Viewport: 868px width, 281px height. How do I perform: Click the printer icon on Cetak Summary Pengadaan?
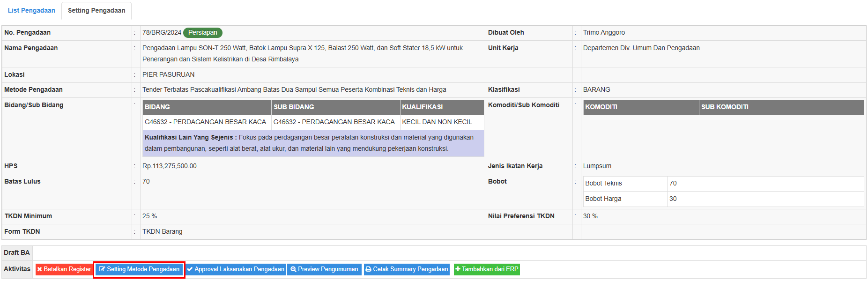pyautogui.click(x=368, y=269)
